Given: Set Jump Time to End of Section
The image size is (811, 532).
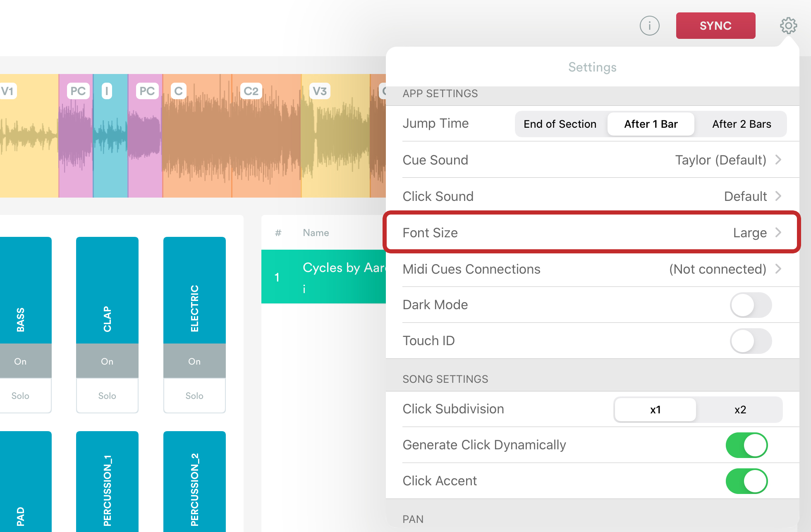Looking at the screenshot, I should (x=560, y=124).
